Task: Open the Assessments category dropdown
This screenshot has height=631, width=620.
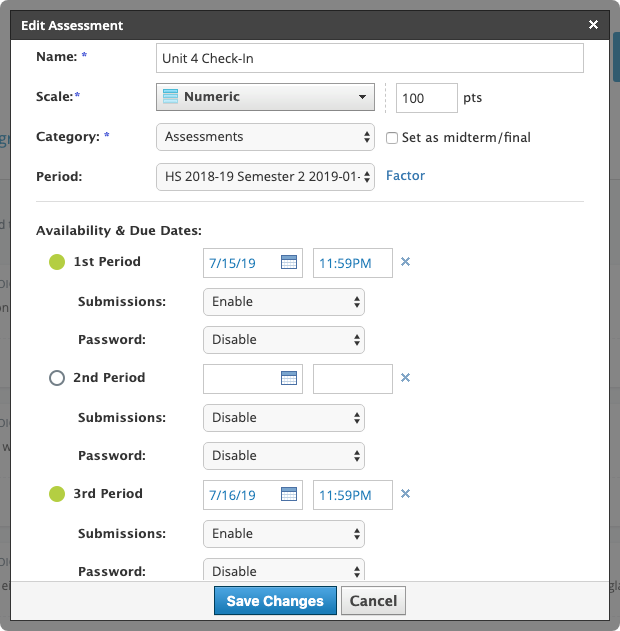Action: coord(265,137)
